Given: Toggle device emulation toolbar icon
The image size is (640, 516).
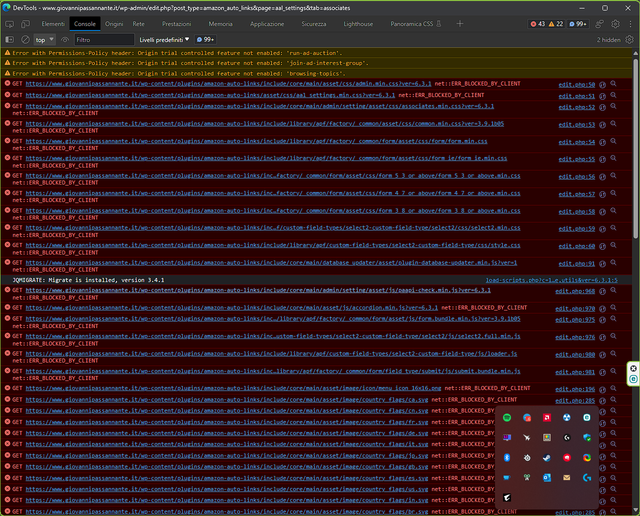Looking at the screenshot, I should pos(25,24).
